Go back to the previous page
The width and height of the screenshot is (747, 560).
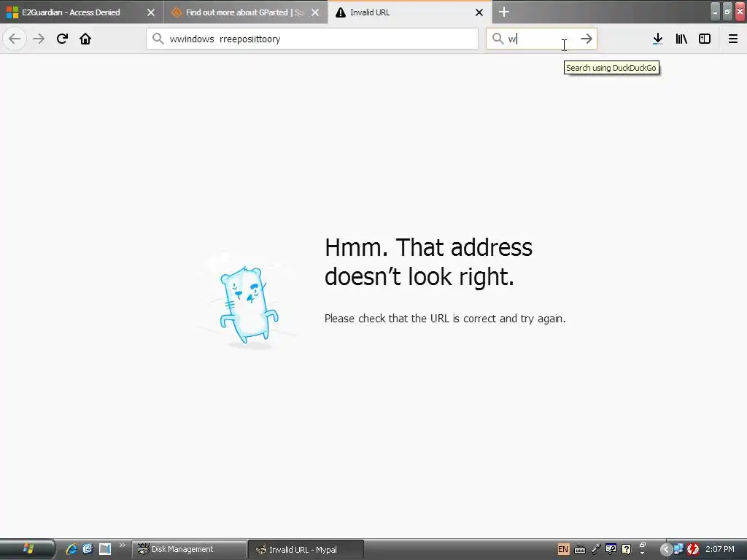coord(15,39)
